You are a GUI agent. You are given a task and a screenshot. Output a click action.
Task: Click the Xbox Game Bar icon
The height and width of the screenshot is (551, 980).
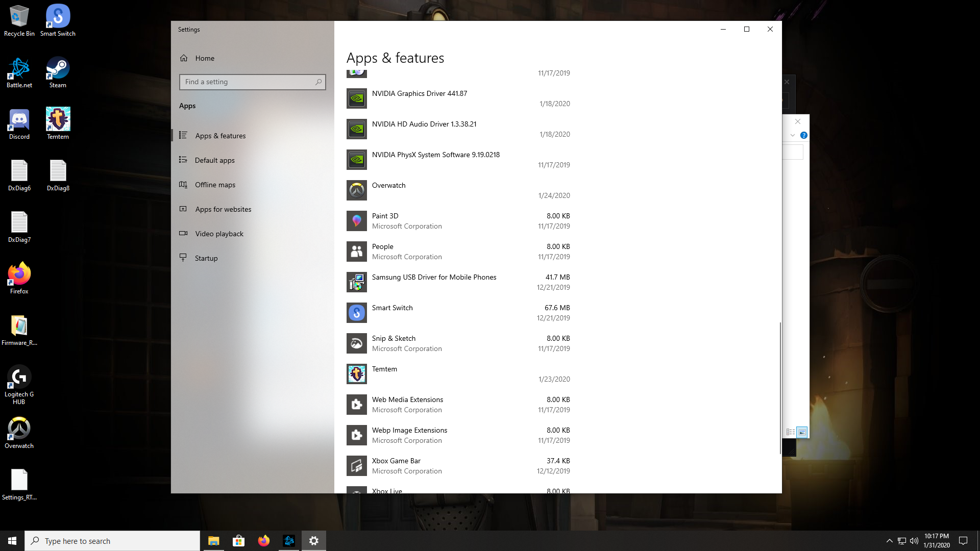click(356, 466)
